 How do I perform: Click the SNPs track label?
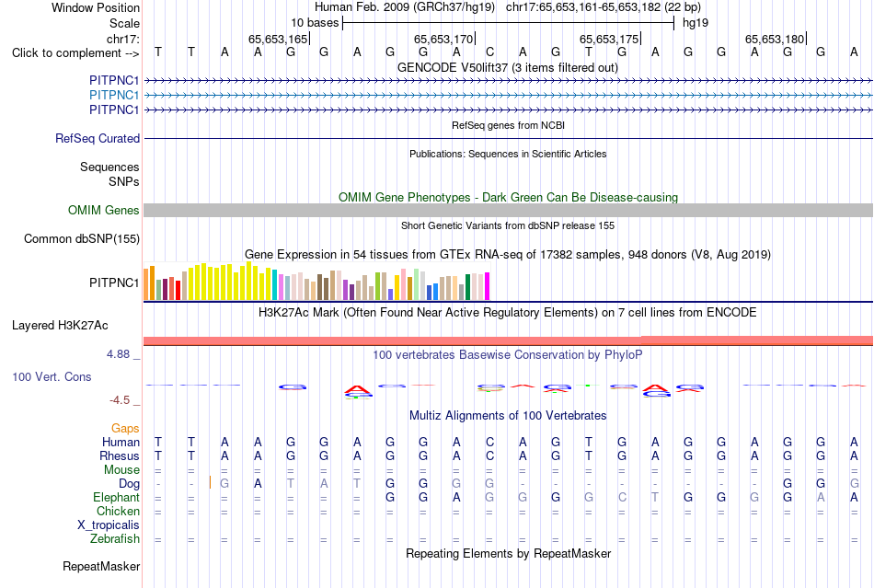pyautogui.click(x=124, y=181)
